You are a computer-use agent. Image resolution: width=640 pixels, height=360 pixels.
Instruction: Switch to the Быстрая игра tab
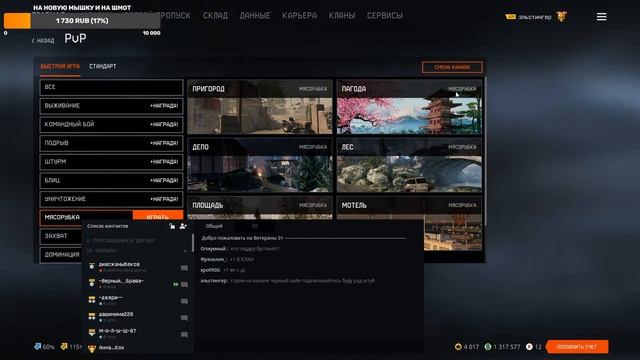(x=60, y=66)
